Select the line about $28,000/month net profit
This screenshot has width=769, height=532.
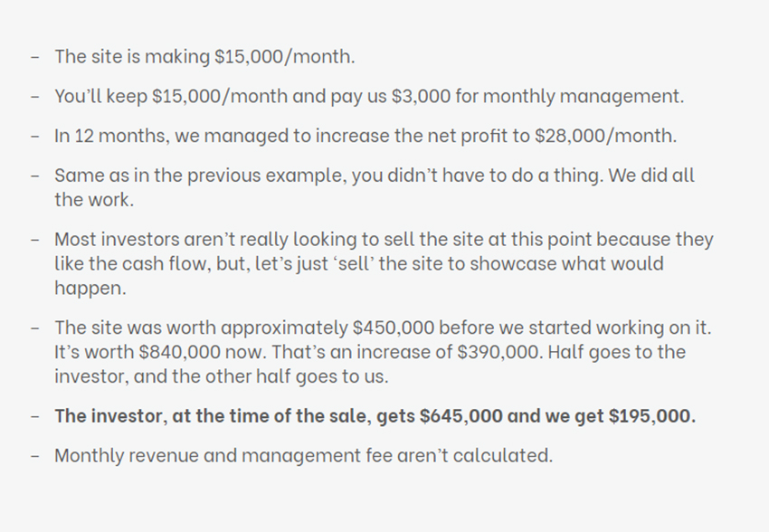(x=366, y=136)
